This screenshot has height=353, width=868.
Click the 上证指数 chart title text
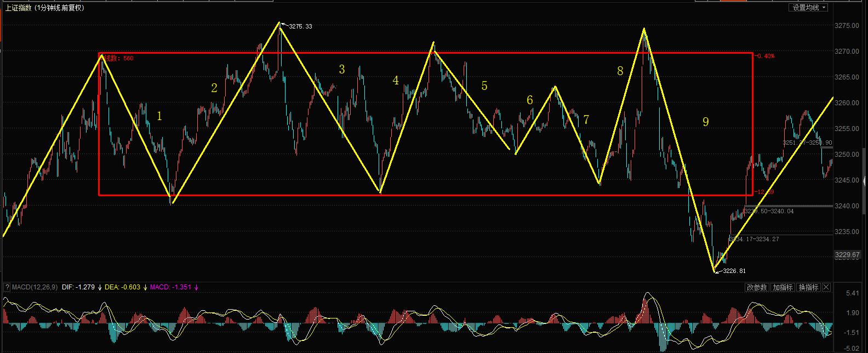tap(19, 8)
